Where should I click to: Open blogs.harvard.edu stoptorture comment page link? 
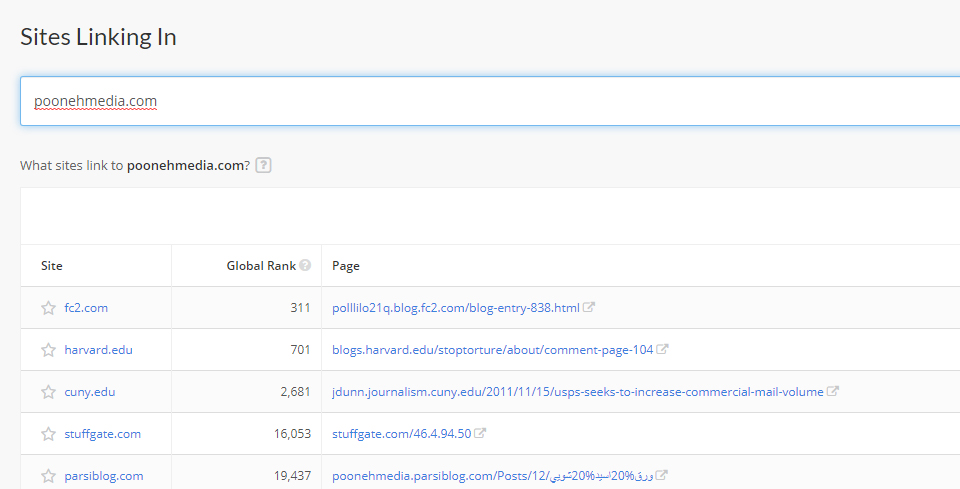pos(493,350)
